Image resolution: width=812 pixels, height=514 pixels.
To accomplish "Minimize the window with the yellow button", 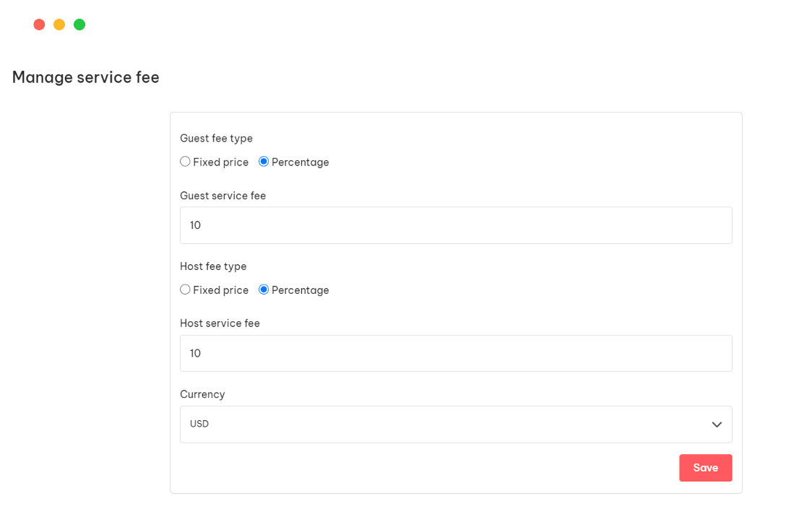I will click(x=59, y=24).
